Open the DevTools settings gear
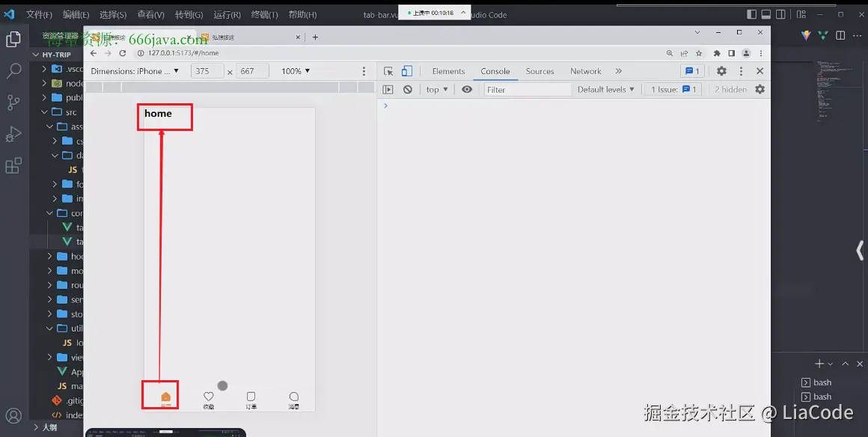This screenshot has height=437, width=868. pos(721,71)
